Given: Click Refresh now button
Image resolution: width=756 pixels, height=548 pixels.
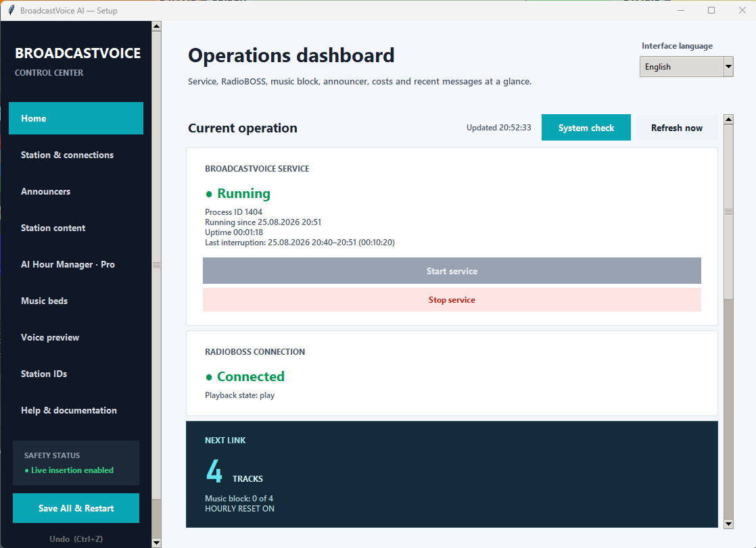Looking at the screenshot, I should tap(676, 128).
